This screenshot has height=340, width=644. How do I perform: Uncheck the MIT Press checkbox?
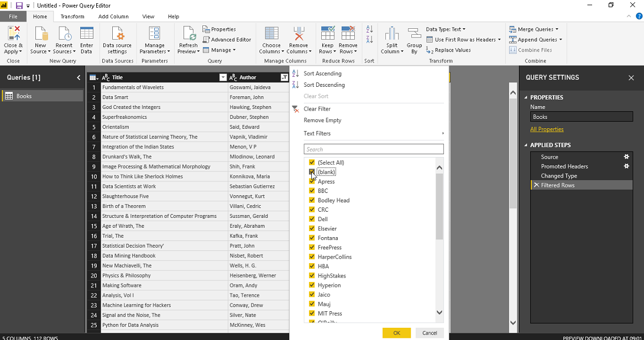(x=312, y=313)
